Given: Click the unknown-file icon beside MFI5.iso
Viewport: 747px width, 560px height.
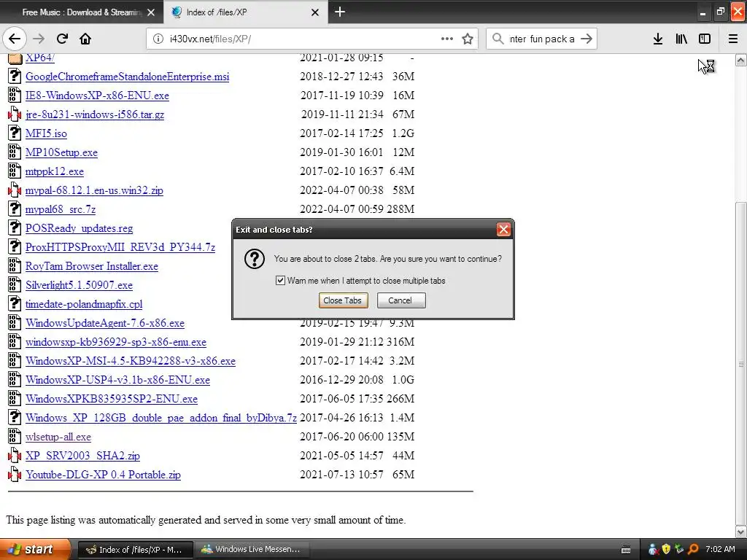Looking at the screenshot, I should tap(15, 133).
